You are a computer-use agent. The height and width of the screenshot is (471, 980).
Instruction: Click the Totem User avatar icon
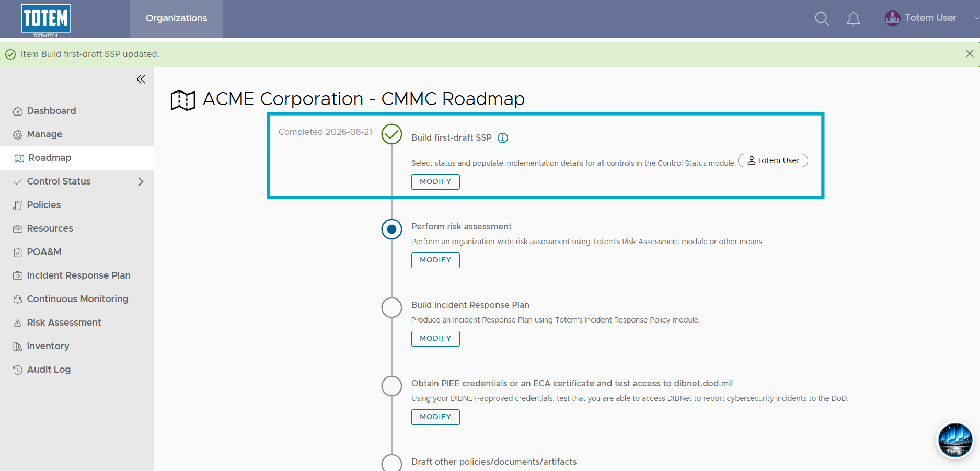(892, 18)
